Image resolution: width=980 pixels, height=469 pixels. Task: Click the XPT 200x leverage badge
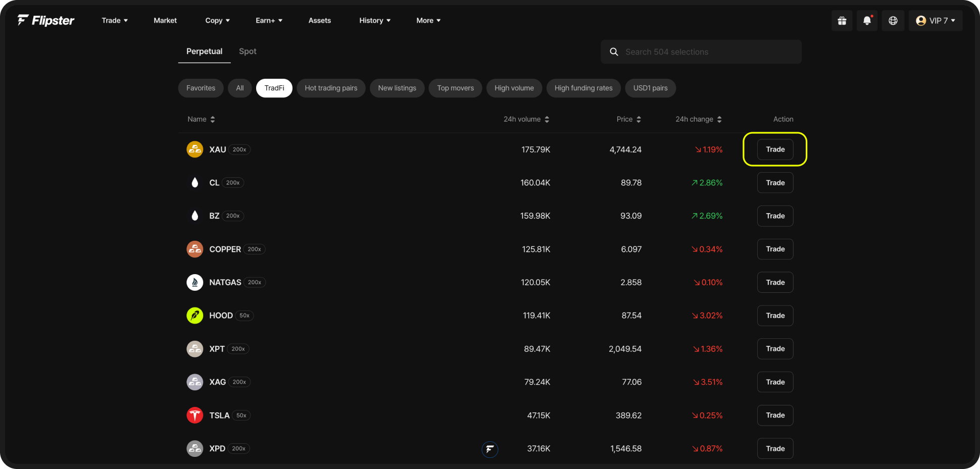(x=238, y=349)
